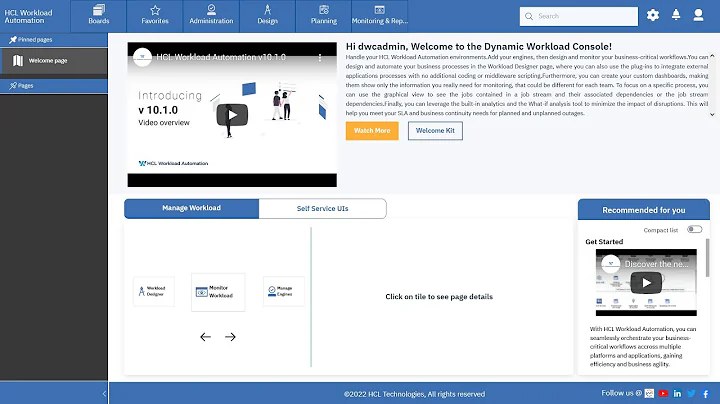
Task: Click the HCL Workload Automation logo text
Action: click(28, 17)
